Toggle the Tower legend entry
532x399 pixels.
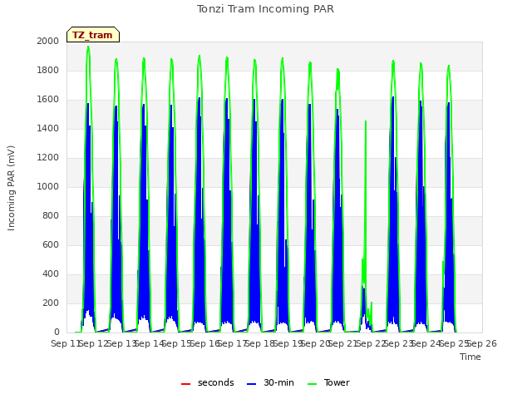[328, 382]
